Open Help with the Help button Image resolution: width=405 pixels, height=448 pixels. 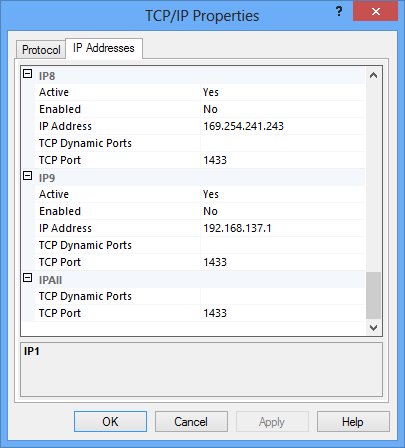pos(353,422)
